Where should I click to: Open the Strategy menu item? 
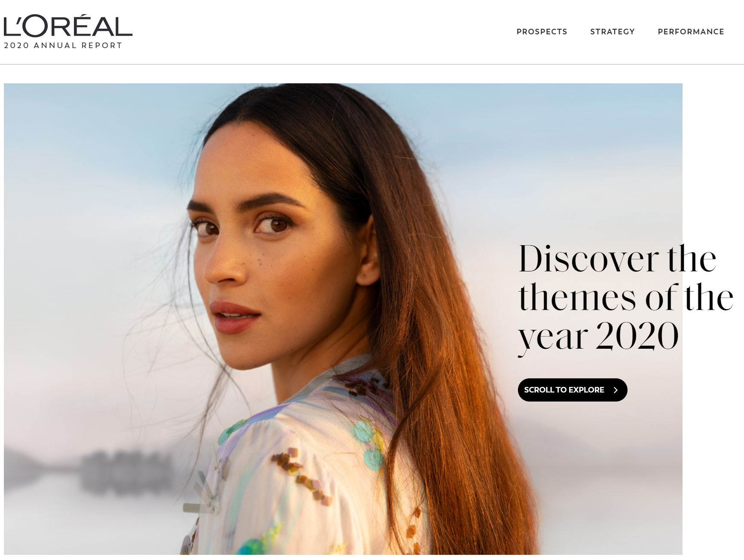coord(612,32)
